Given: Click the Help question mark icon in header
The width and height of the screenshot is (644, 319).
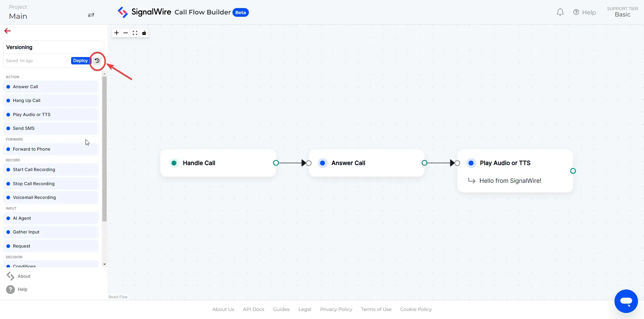Looking at the screenshot, I should click(x=576, y=12).
